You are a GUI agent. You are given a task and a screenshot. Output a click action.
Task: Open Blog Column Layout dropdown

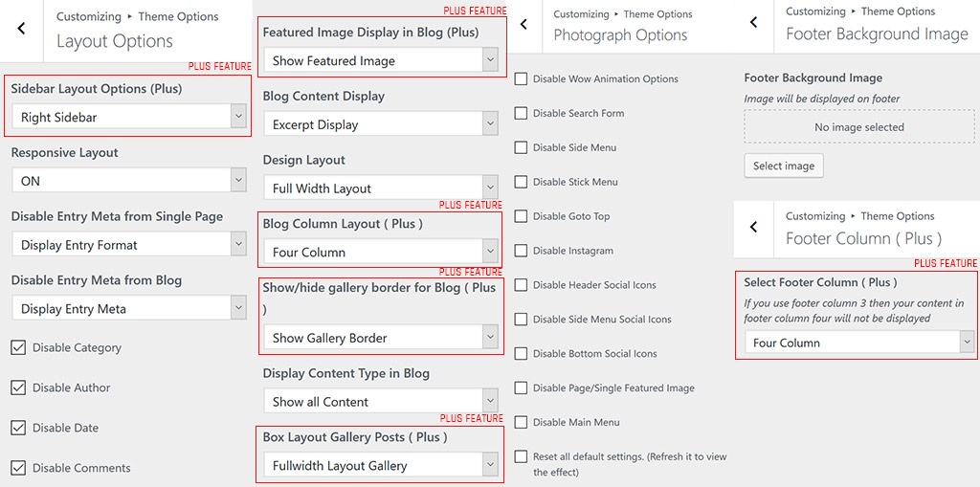380,253
